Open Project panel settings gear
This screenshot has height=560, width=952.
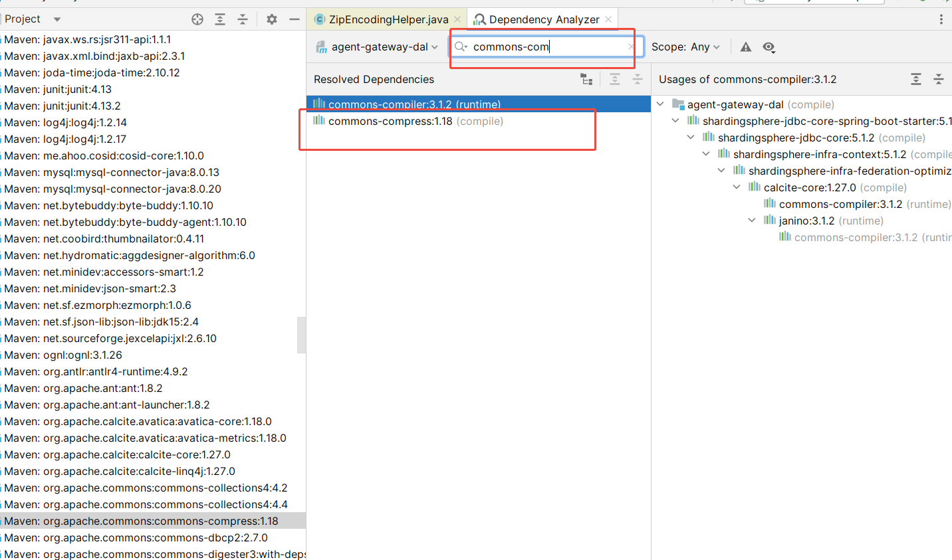point(272,19)
